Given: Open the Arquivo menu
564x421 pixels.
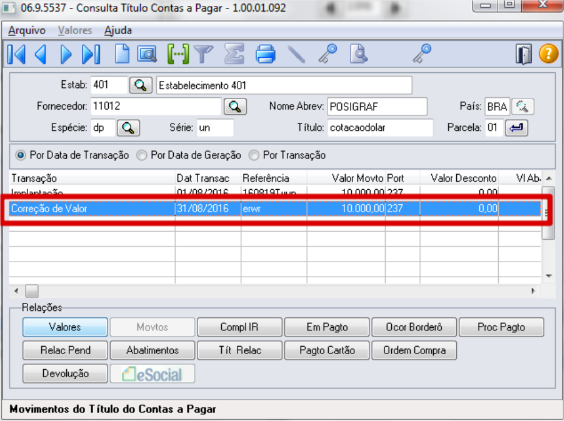Looking at the screenshot, I should [x=27, y=30].
